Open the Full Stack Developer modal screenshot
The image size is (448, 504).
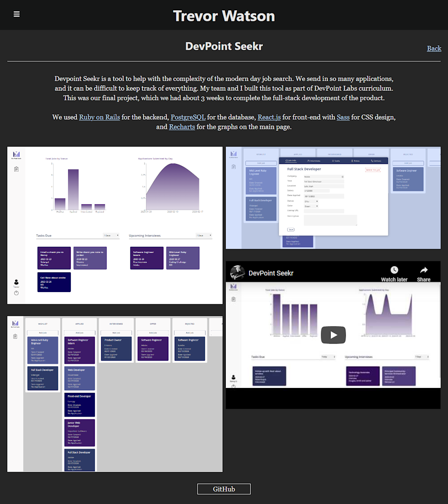pyautogui.click(x=333, y=198)
